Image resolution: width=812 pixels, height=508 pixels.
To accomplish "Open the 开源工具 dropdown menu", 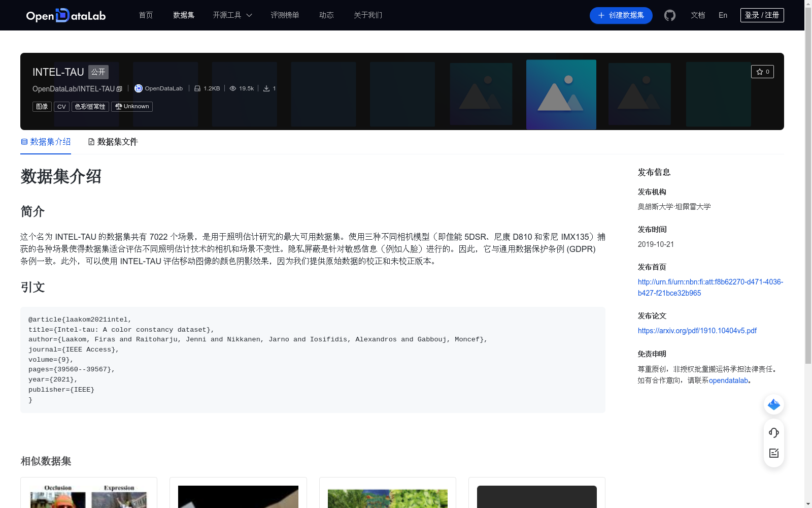I will point(232,15).
